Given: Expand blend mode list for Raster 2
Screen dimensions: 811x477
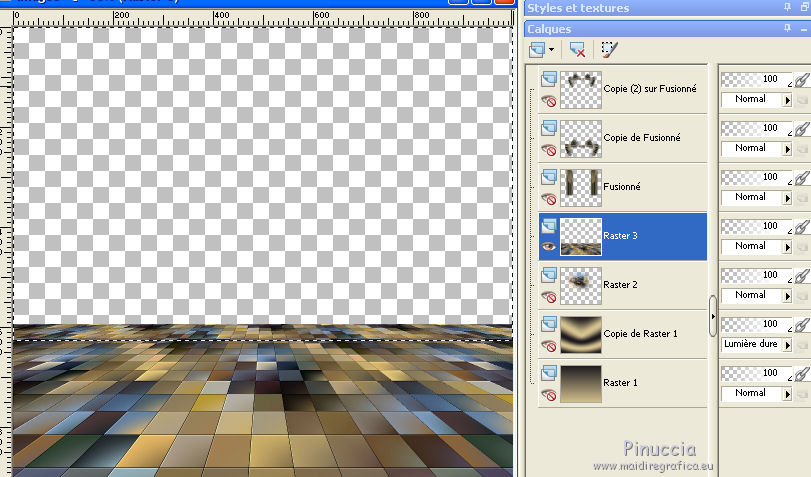Looking at the screenshot, I should pos(786,295).
